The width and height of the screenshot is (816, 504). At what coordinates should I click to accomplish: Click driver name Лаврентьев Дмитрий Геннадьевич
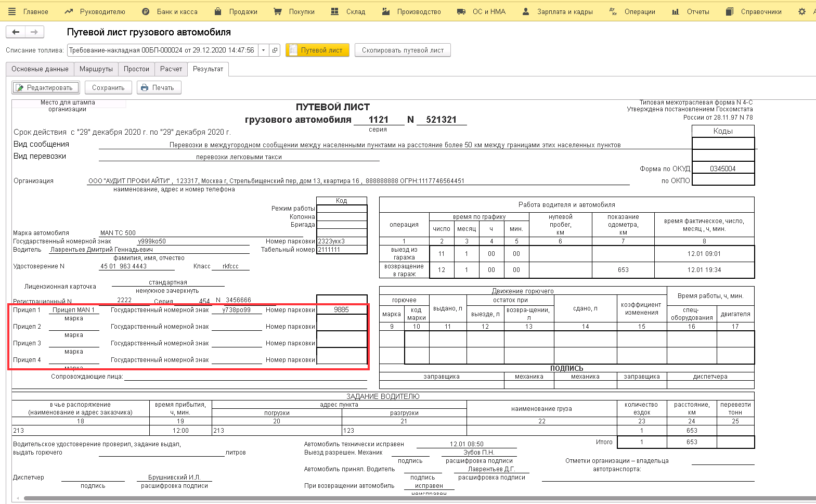click(x=101, y=250)
